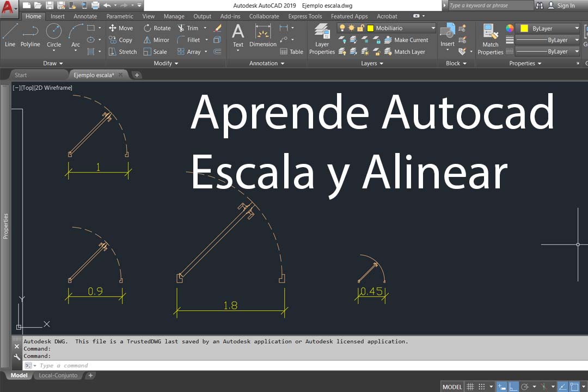
Task: Add a new drawing tab with plus button
Action: (137, 75)
